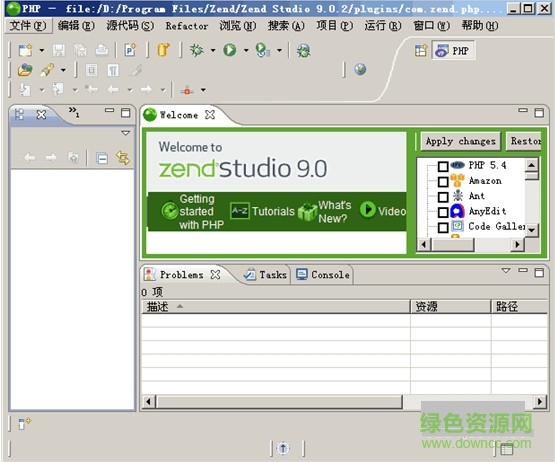Image resolution: width=555 pixels, height=462 pixels.
Task: Click the web browser globe icon
Action: (360, 69)
